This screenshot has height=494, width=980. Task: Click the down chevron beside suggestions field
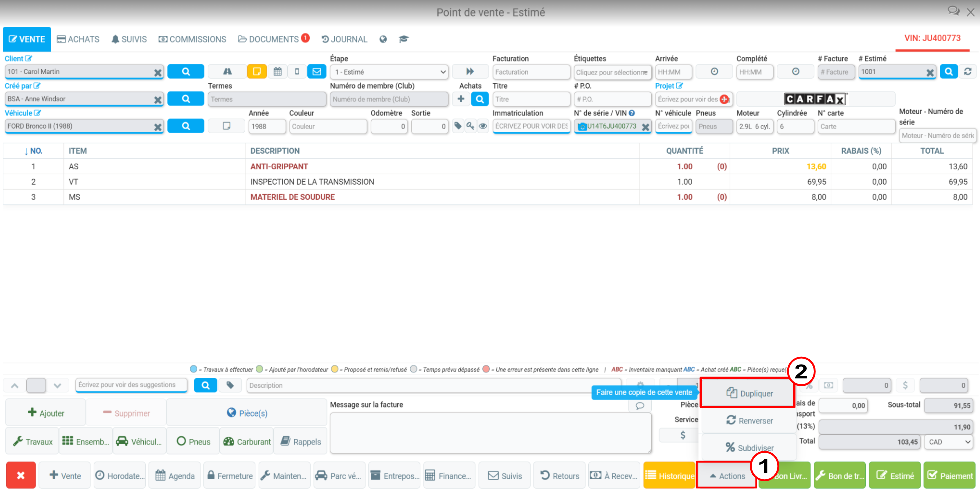pos(57,385)
